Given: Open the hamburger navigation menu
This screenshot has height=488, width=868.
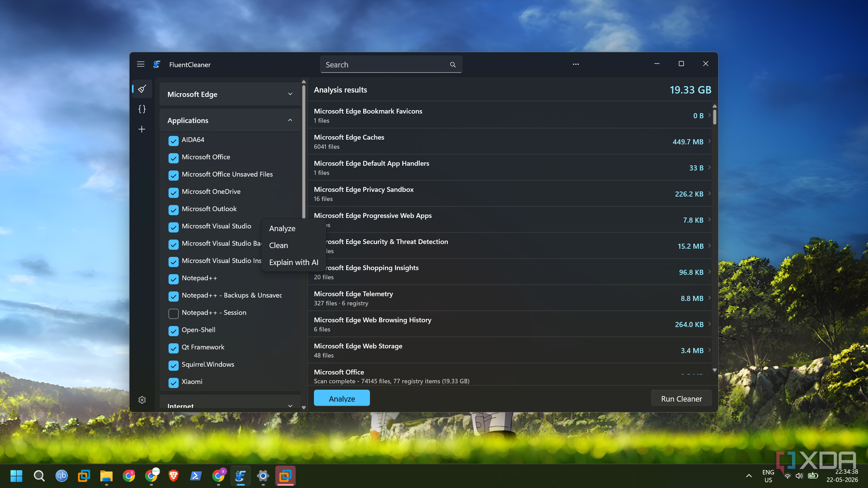Looking at the screenshot, I should (141, 64).
